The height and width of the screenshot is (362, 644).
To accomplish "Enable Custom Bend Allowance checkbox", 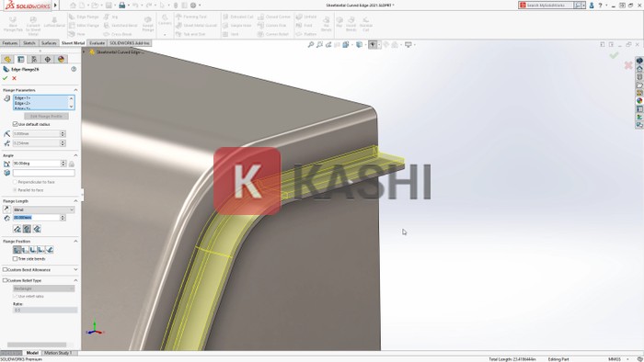I will tap(6, 269).
